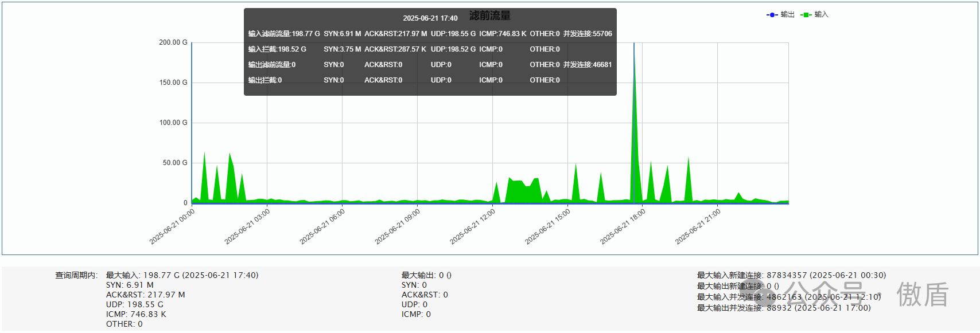Click the 50.00 G y-axis label
This screenshot has width=980, height=333.
(x=175, y=163)
